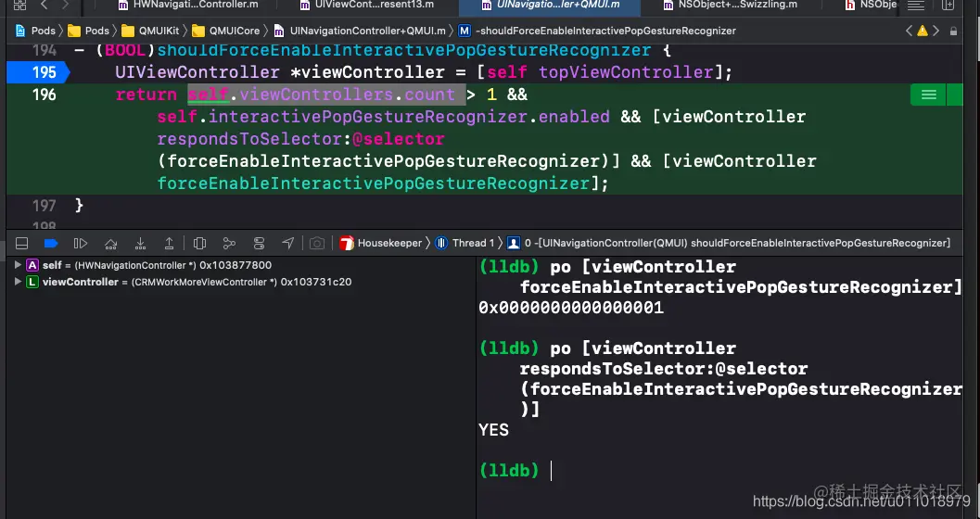
Task: Deactivate breakpoints with the blue breakpoint button
Action: point(51,243)
